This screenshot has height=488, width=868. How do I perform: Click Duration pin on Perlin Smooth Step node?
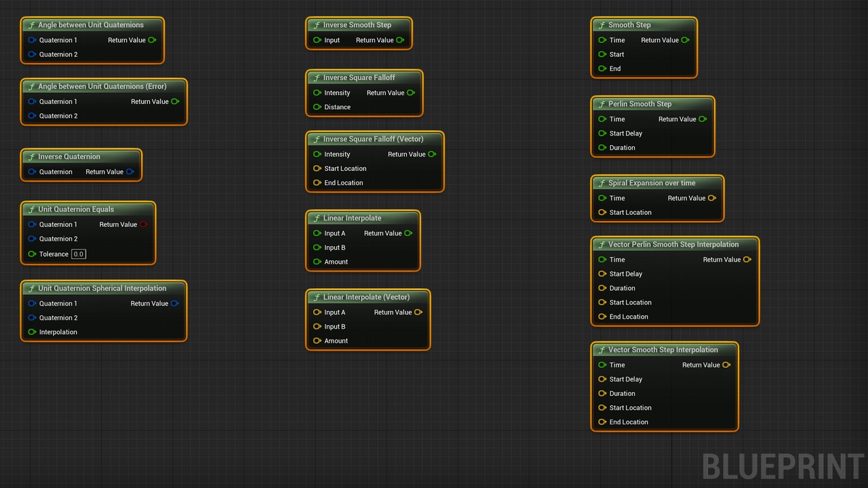602,148
